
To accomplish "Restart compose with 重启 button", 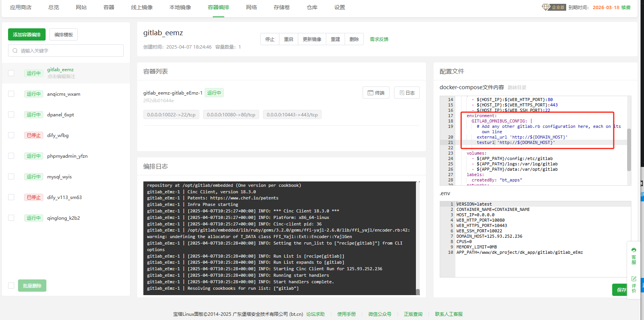I will click(x=289, y=39).
